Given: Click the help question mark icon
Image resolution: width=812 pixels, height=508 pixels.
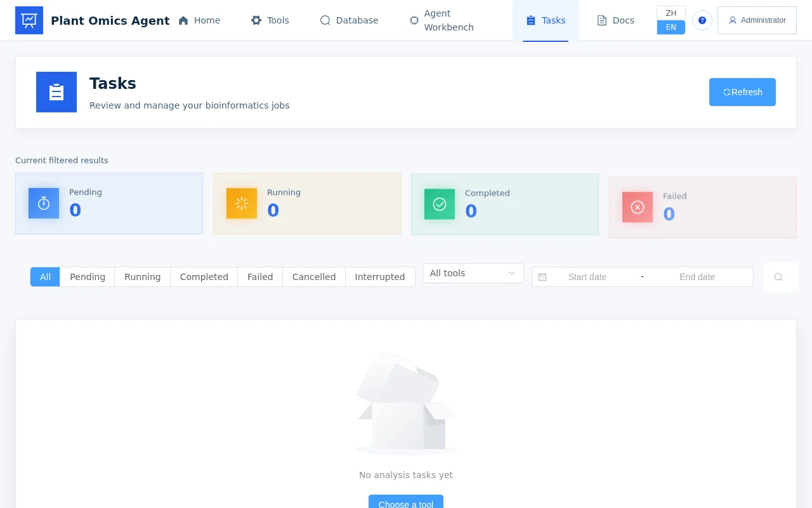Looking at the screenshot, I should [x=702, y=20].
